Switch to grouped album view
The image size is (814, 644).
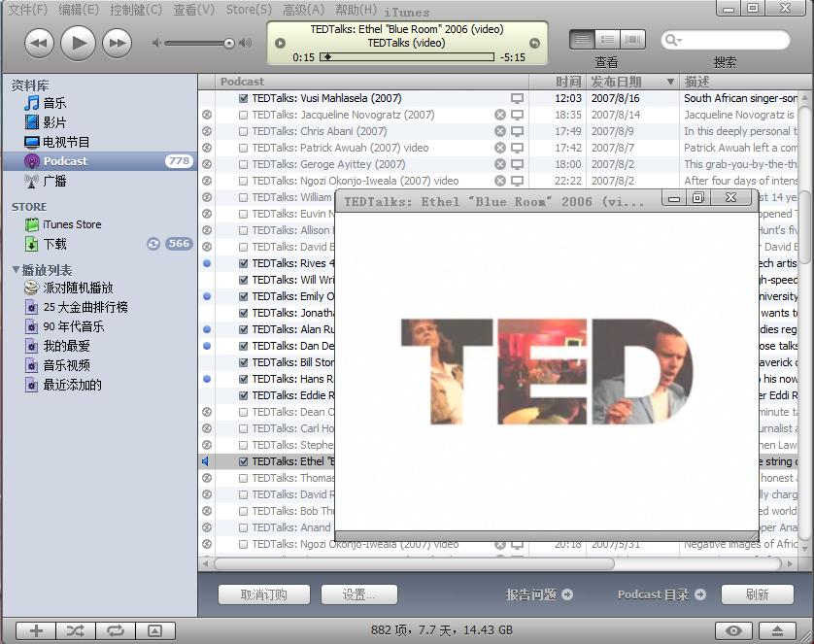click(607, 40)
